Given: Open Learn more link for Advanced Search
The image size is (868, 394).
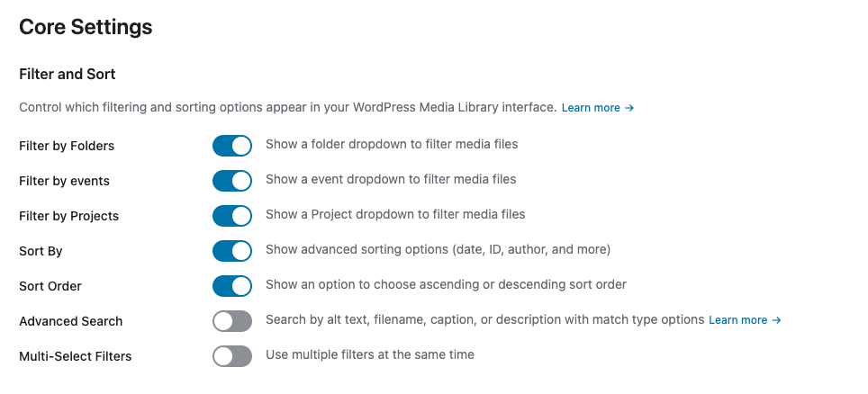Looking at the screenshot, I should click(x=745, y=320).
